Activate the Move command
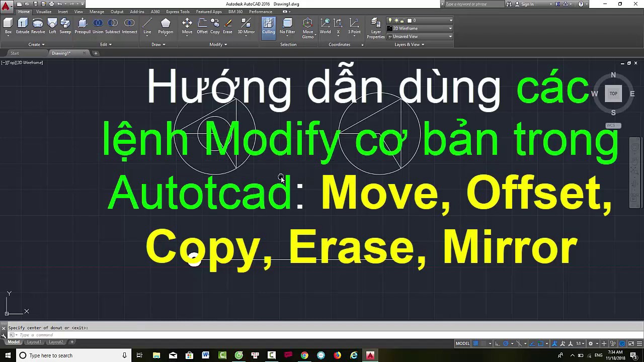Image resolution: width=644 pixels, height=362 pixels. tap(187, 26)
